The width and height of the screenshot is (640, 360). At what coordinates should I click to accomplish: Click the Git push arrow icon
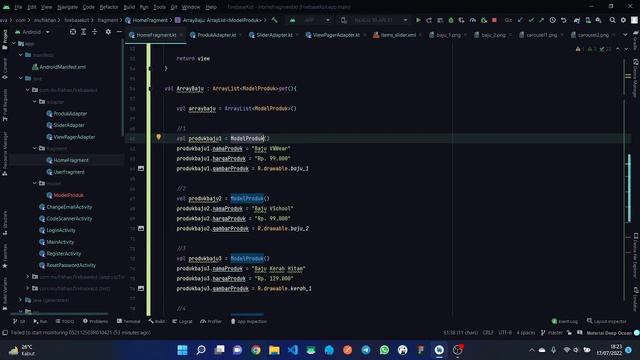coord(541,20)
